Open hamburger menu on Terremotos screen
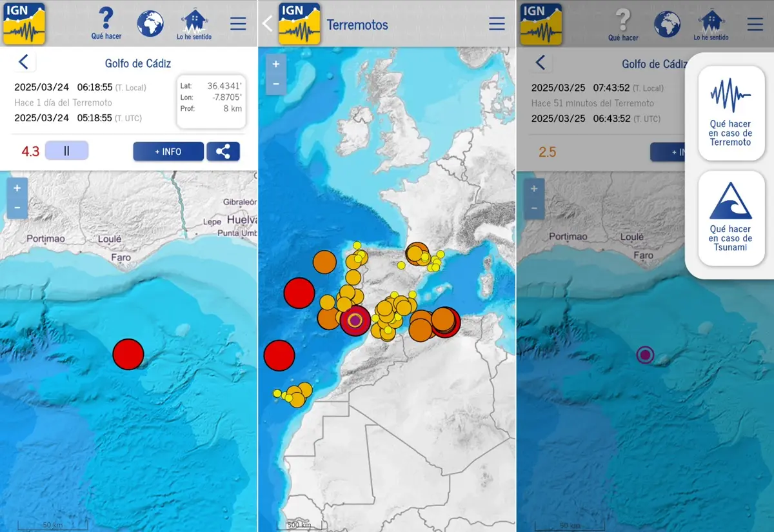774x532 pixels. pos(497,24)
